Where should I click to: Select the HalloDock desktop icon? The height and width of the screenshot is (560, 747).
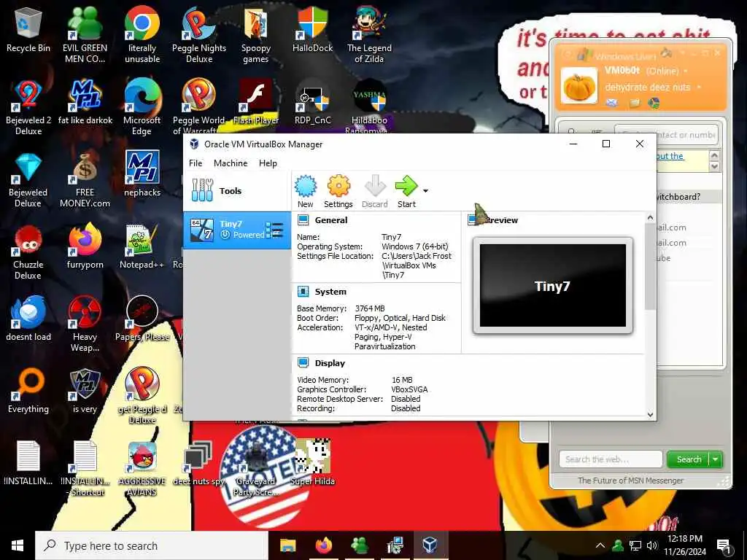[x=312, y=31]
